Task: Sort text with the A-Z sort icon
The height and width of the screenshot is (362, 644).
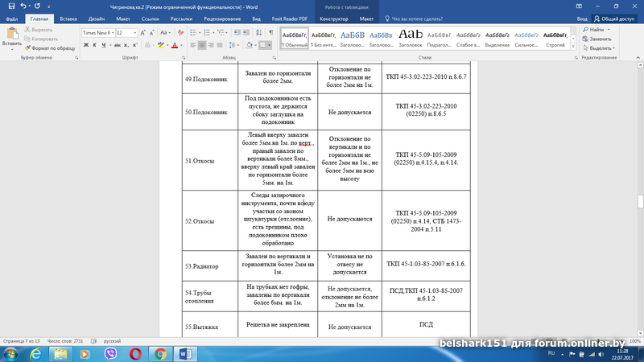Action: [258, 32]
